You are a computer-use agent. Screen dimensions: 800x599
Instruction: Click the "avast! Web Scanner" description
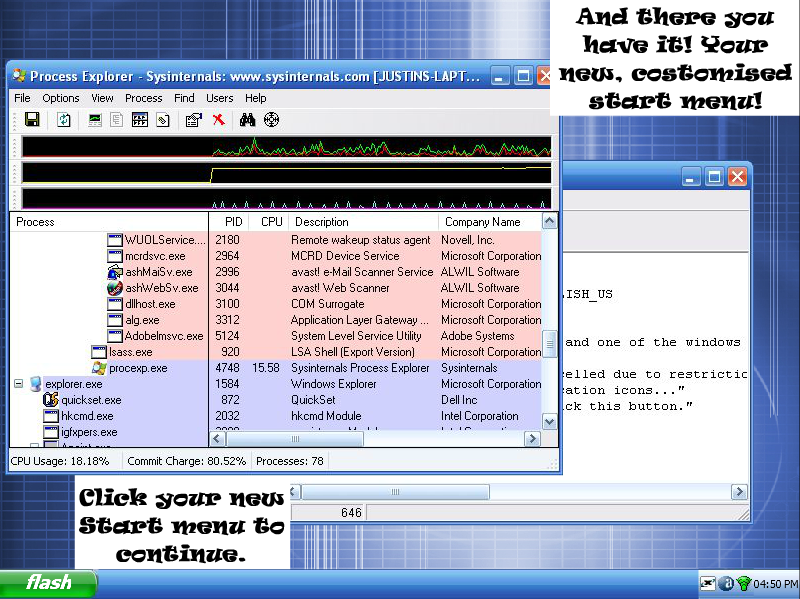click(340, 288)
